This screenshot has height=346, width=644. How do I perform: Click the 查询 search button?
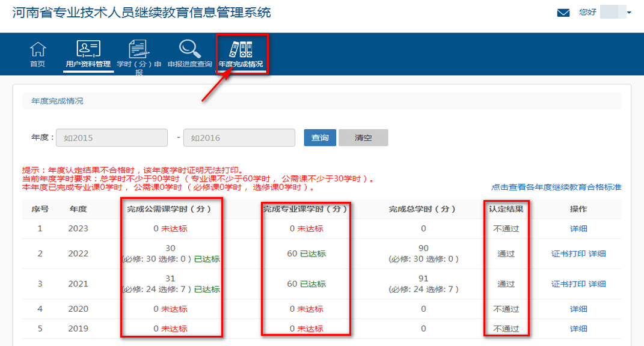click(x=320, y=138)
